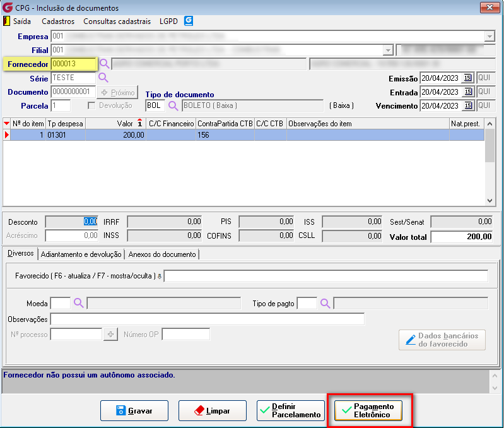Viewport: 504px width, 428px height.
Task: Open the Vencimento calendar picker
Action: point(468,105)
